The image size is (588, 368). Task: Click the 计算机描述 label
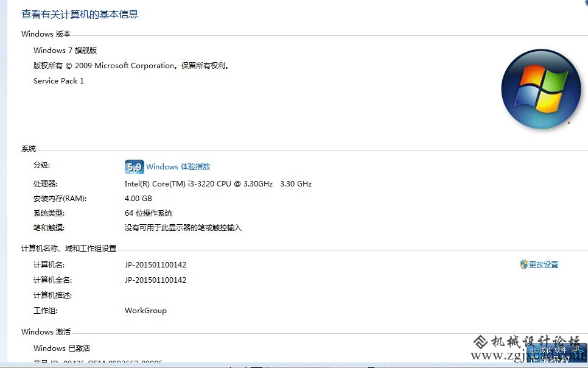click(53, 295)
